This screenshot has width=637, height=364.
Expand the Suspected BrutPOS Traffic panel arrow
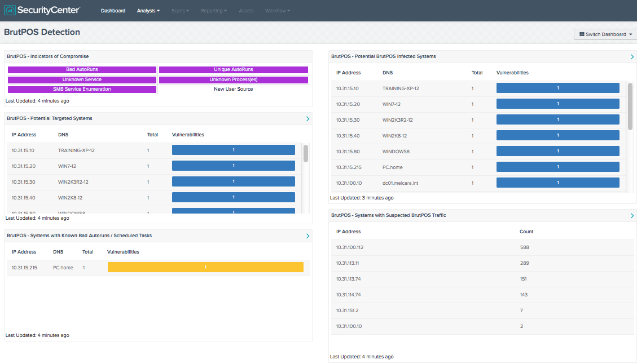(x=632, y=216)
